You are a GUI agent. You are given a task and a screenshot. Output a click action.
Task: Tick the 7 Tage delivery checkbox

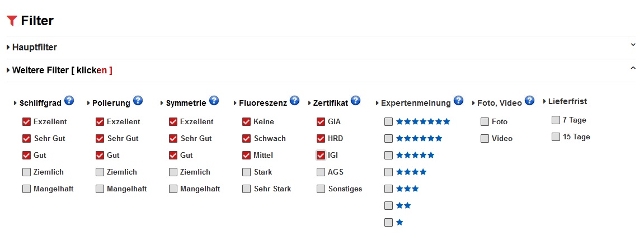(x=556, y=120)
